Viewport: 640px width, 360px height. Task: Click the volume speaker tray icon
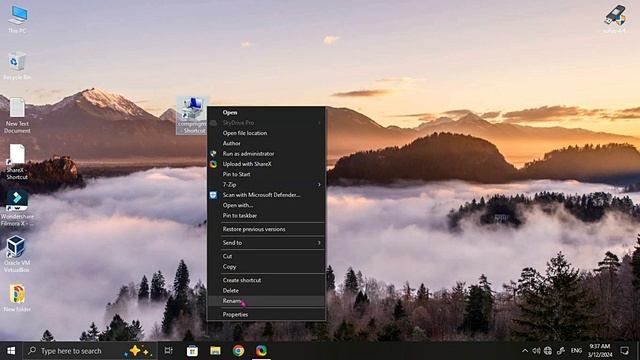[536, 351]
